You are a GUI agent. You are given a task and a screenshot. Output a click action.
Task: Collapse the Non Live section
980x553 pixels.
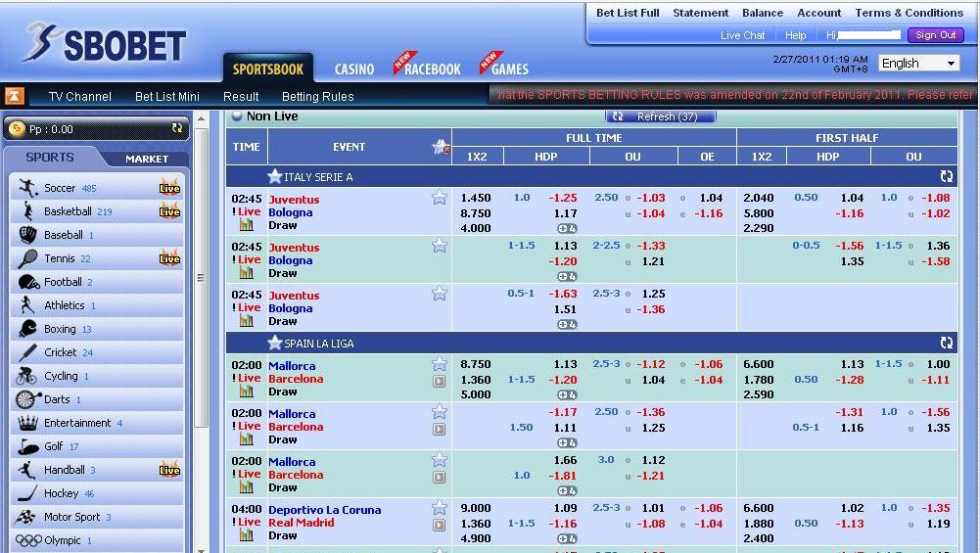point(237,115)
